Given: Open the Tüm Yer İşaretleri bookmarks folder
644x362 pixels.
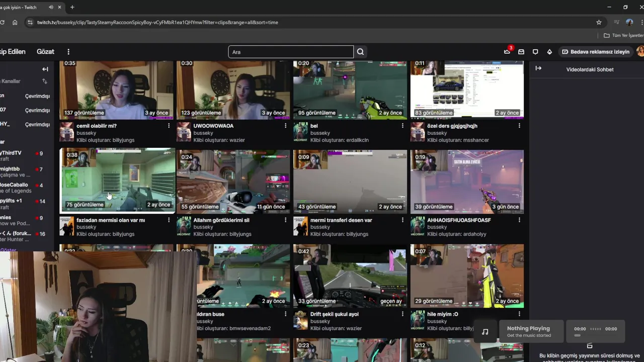Looking at the screenshot, I should tap(623, 36).
